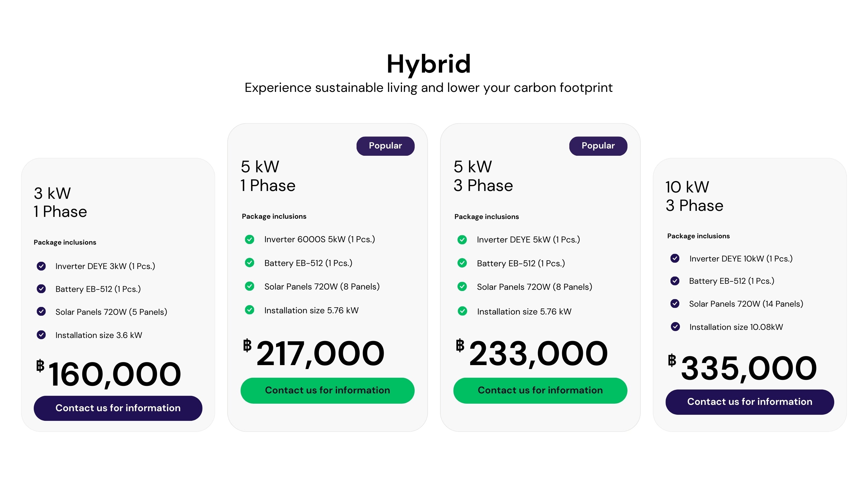Click checkmark icon beside Inverter DEYE 3kW
This screenshot has width=868, height=488.
[41, 266]
